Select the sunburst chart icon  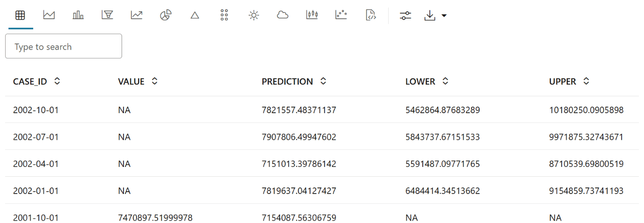click(253, 15)
